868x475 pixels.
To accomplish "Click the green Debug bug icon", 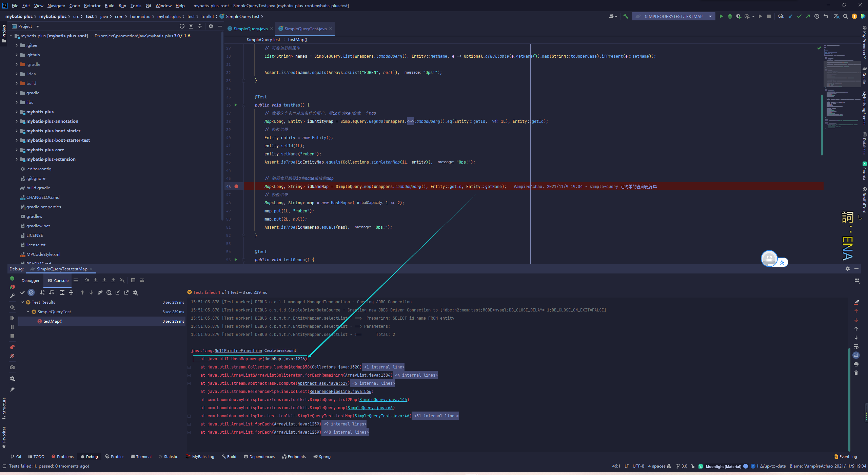I will click(x=730, y=16).
